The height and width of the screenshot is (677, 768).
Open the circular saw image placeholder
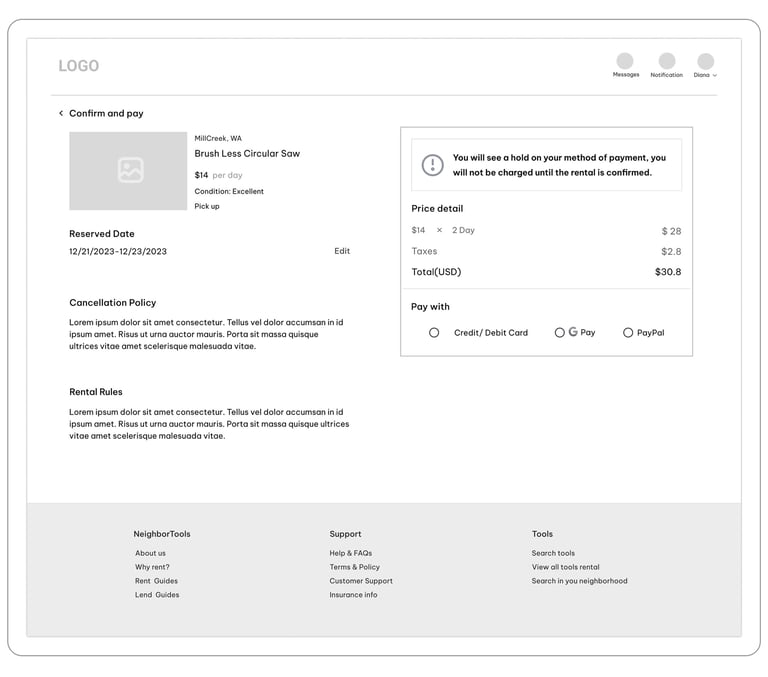tap(128, 170)
